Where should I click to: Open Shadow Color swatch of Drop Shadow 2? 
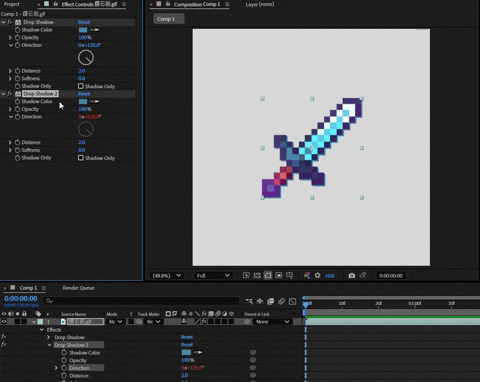83,102
